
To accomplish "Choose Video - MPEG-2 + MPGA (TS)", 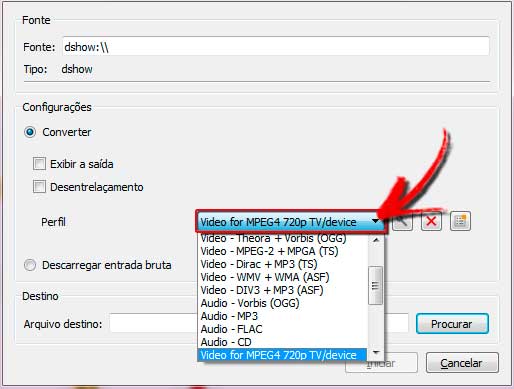I will point(283,251).
